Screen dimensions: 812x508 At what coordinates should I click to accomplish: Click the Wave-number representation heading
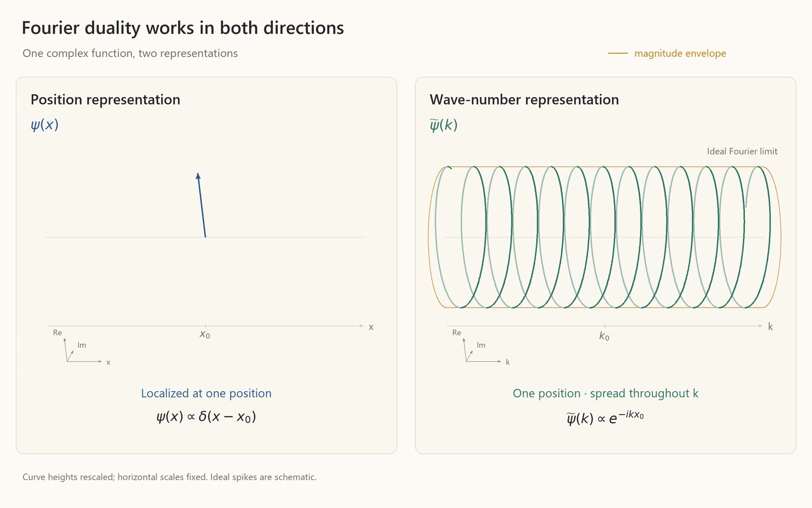pyautogui.click(x=524, y=100)
